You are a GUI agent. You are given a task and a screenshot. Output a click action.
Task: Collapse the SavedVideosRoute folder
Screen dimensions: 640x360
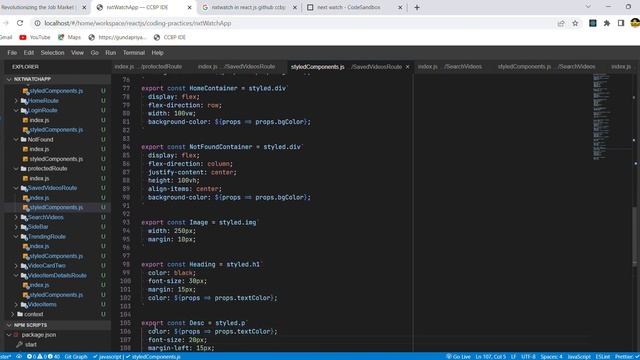pyautogui.click(x=52, y=188)
